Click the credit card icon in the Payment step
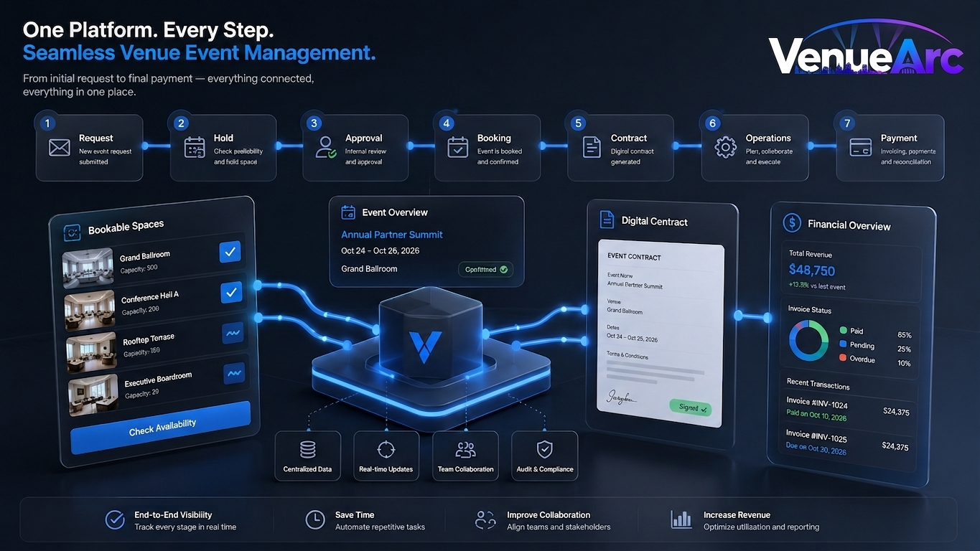Image resolution: width=980 pixels, height=551 pixels. (860, 148)
